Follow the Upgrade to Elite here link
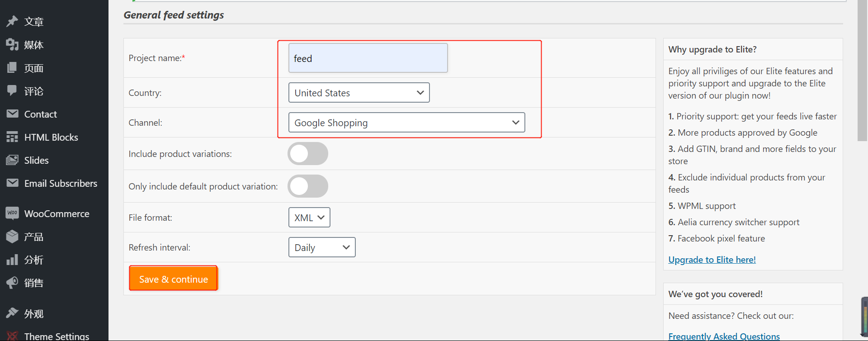 pyautogui.click(x=712, y=260)
